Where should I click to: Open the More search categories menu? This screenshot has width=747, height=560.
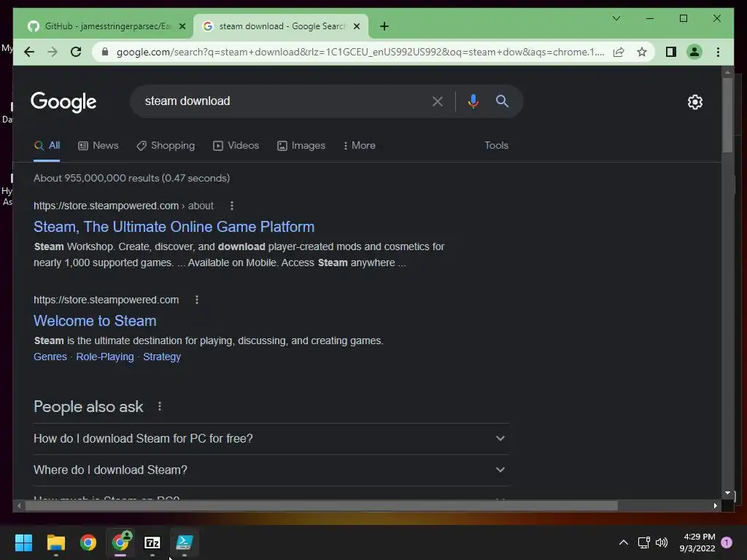(359, 146)
